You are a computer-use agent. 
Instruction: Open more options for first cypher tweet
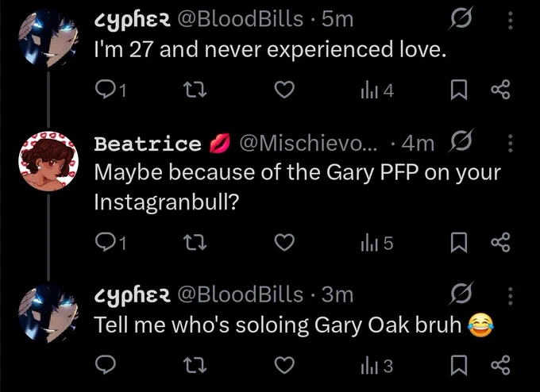pyautogui.click(x=511, y=21)
